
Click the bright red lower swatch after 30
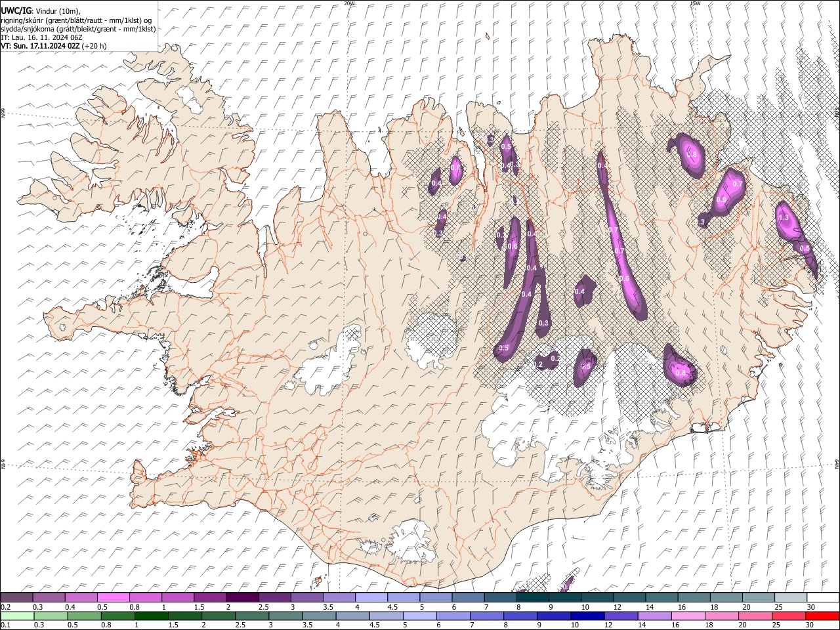[x=824, y=616]
